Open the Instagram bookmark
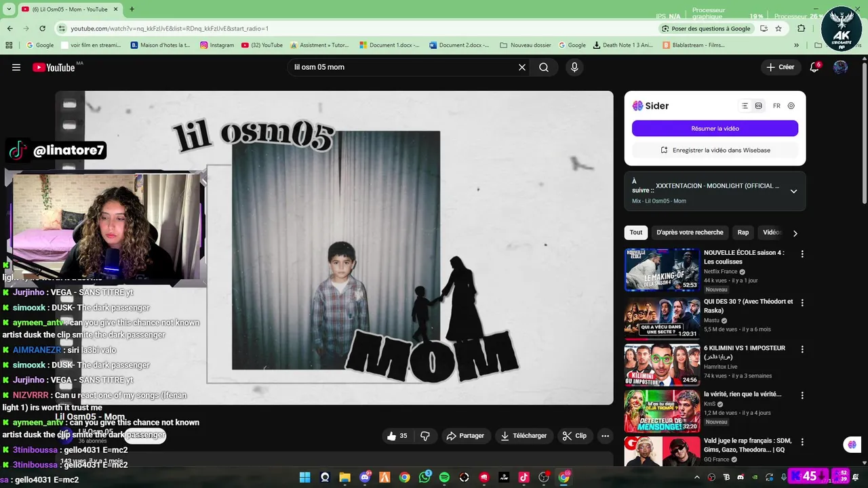 [x=217, y=45]
